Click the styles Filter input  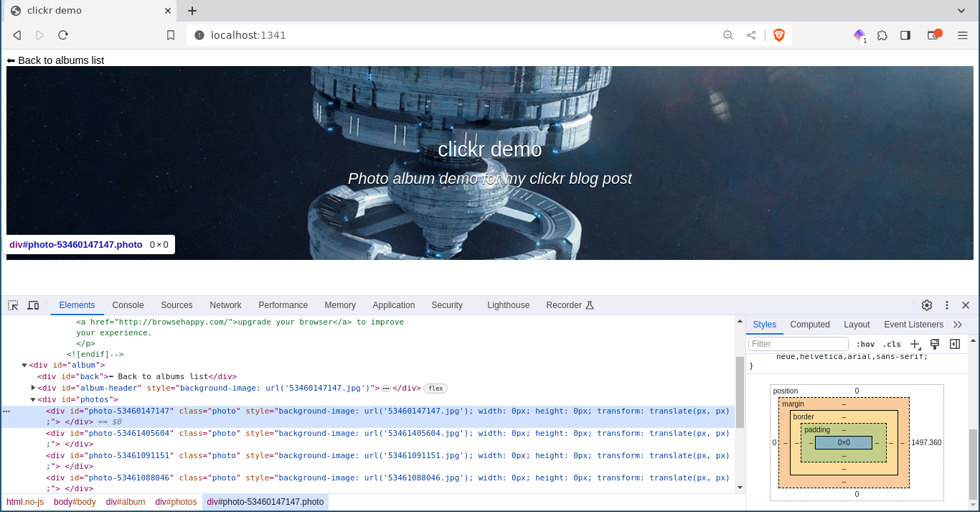[798, 344]
